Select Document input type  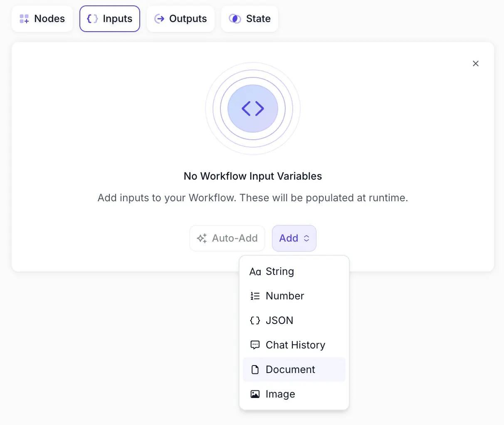(x=294, y=370)
